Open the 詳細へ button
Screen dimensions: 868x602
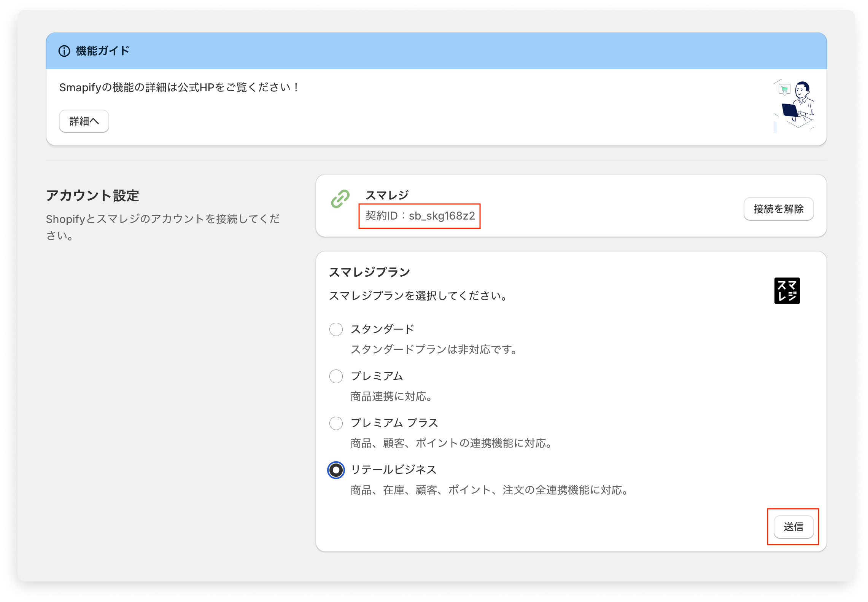84,121
